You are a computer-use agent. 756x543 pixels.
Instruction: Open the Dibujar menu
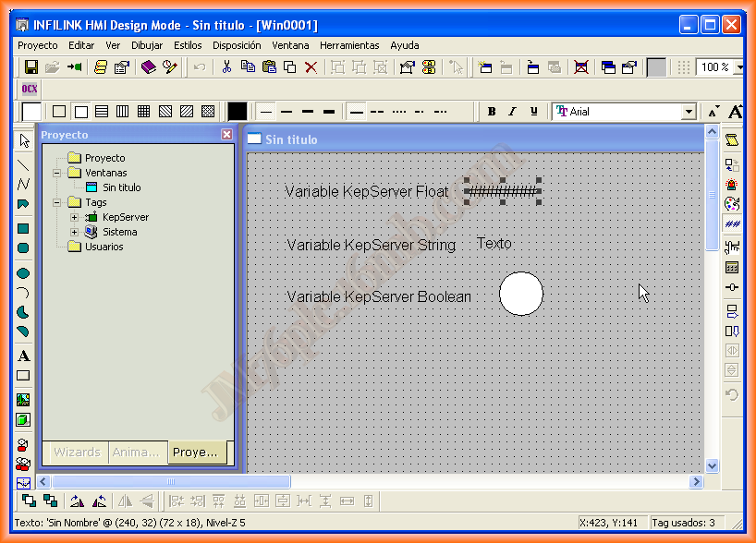tap(147, 45)
